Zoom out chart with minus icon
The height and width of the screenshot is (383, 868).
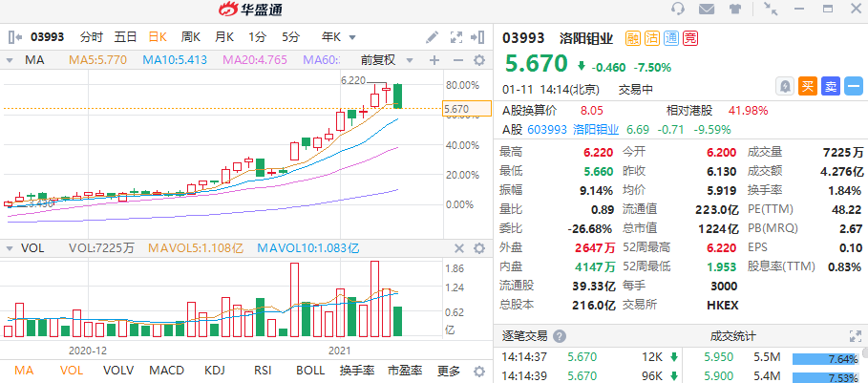457,60
